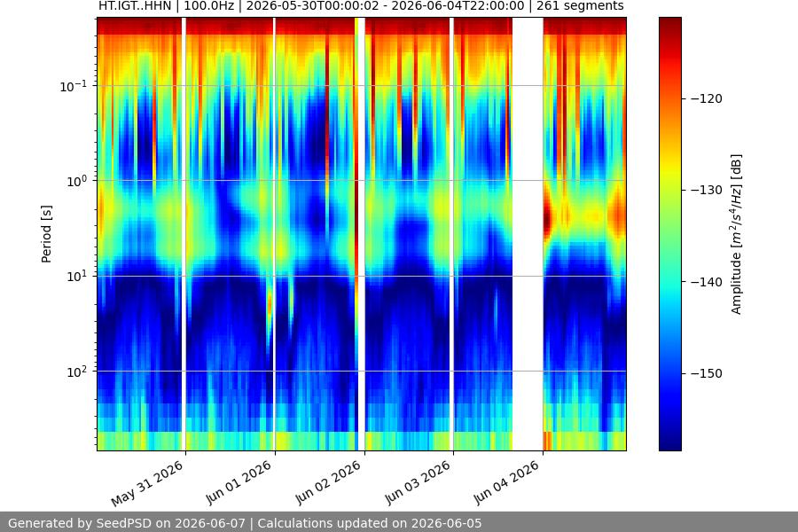
Task: Click the -150 colorbar tick label
Action: coord(707,373)
